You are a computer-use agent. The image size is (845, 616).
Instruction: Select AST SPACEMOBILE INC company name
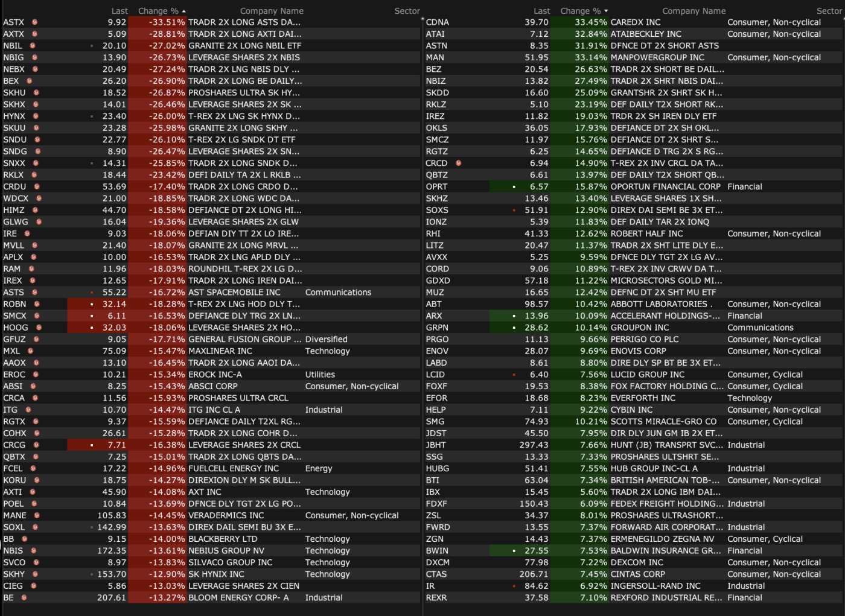click(x=234, y=293)
